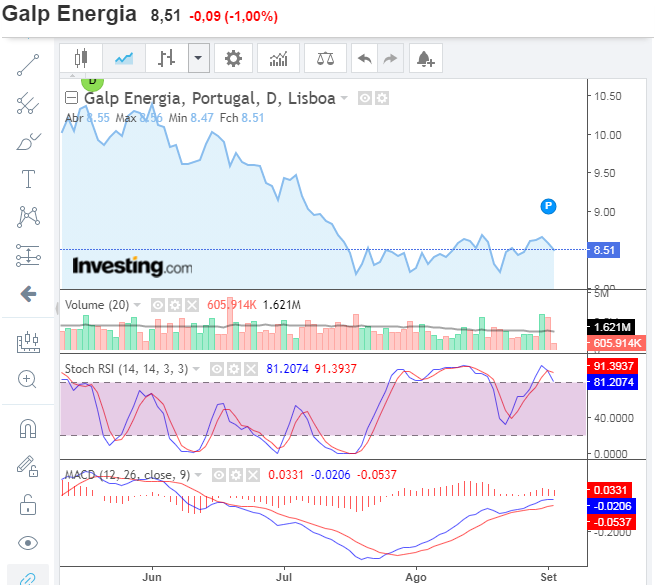The height and width of the screenshot is (585, 655).
Task: Select the XABCD pattern tool
Action: point(28,217)
